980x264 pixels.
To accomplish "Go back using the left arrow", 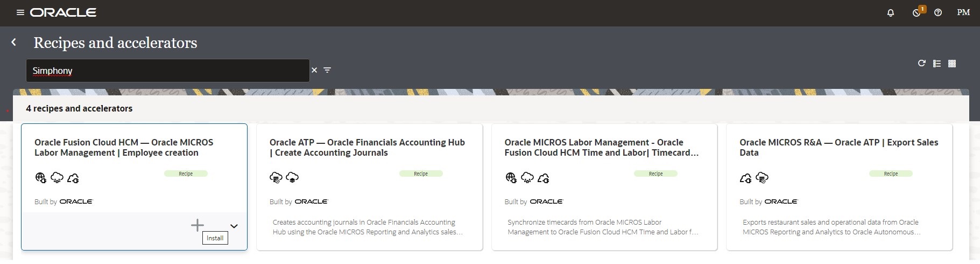I will coord(14,42).
